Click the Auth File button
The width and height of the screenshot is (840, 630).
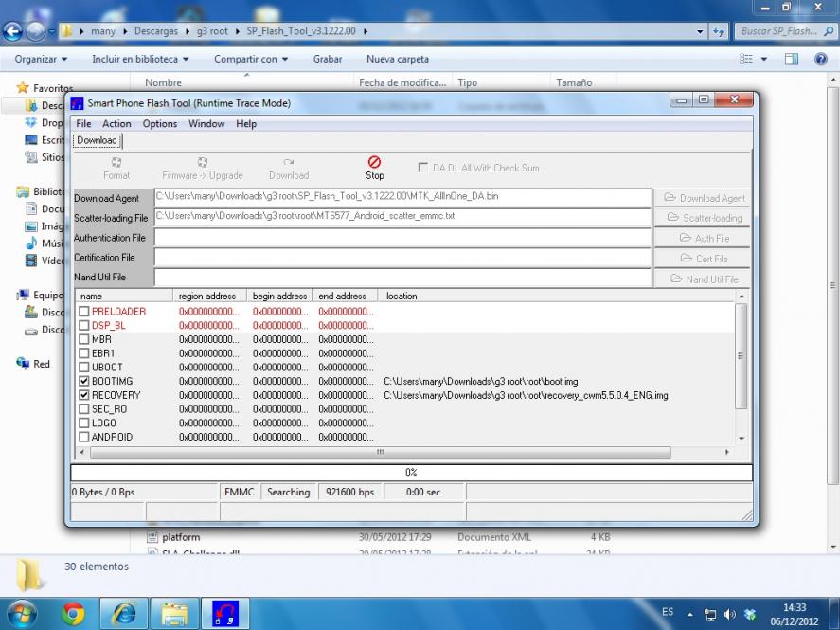click(703, 238)
